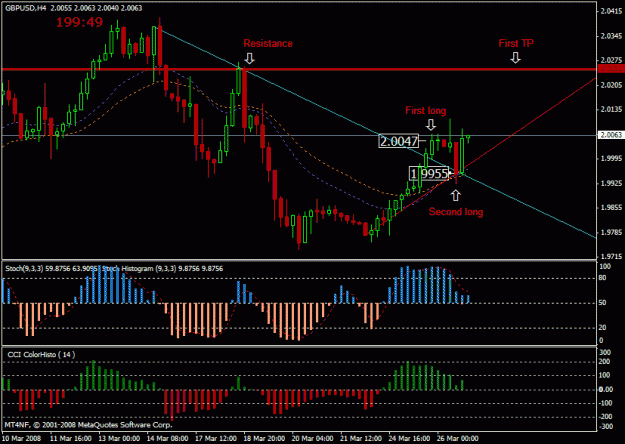Click the '18 Mar 20:00' time label
The image size is (625, 444).
pos(264,438)
